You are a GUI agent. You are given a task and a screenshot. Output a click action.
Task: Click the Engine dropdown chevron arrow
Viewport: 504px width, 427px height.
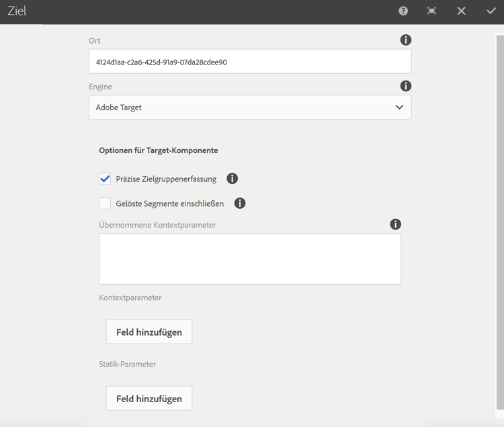tap(399, 107)
